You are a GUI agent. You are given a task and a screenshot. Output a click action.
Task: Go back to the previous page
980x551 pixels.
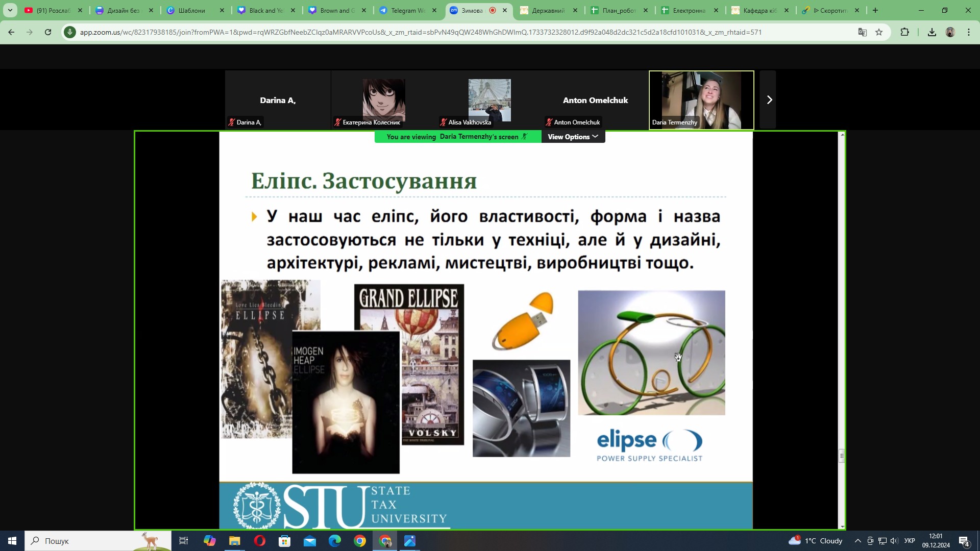coord(11,32)
